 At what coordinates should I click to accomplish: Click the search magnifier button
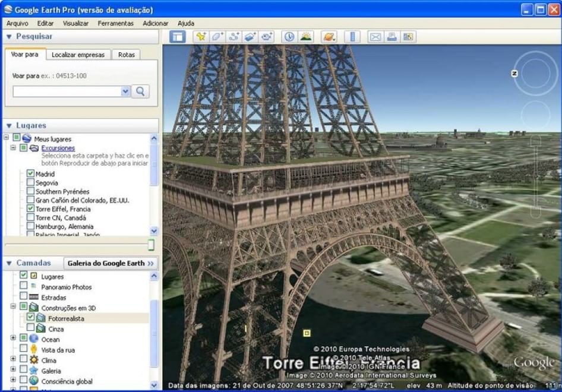click(140, 91)
